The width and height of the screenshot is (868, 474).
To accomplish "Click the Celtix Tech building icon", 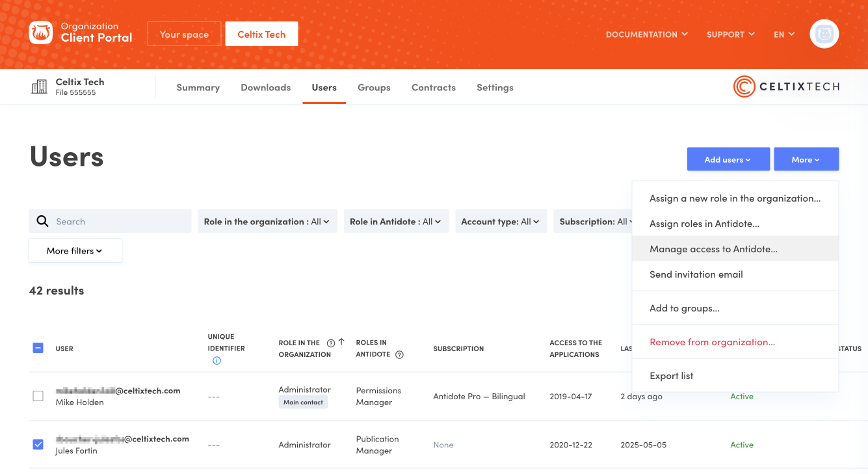I will point(40,86).
